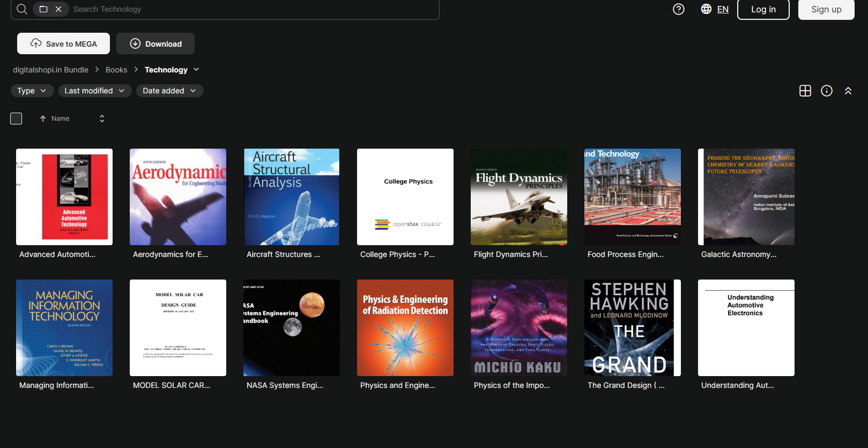
Task: Switch view with the grid layout icon
Action: click(805, 91)
